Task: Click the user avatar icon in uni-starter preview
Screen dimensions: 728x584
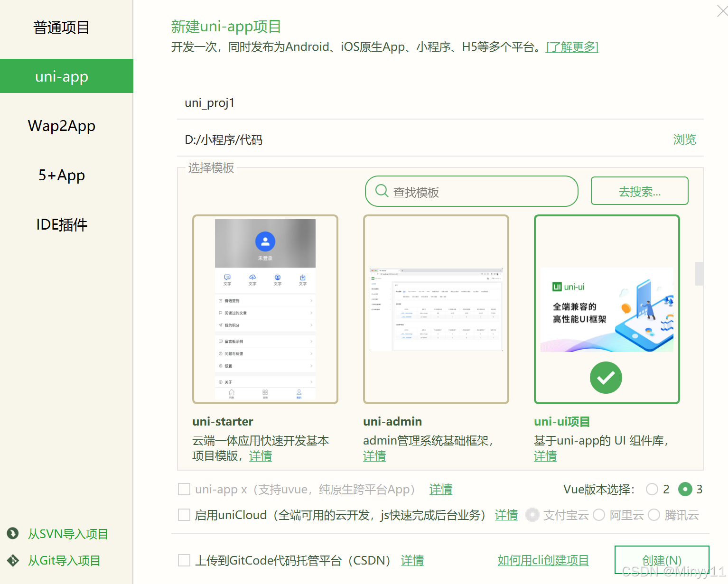Action: coord(265,241)
